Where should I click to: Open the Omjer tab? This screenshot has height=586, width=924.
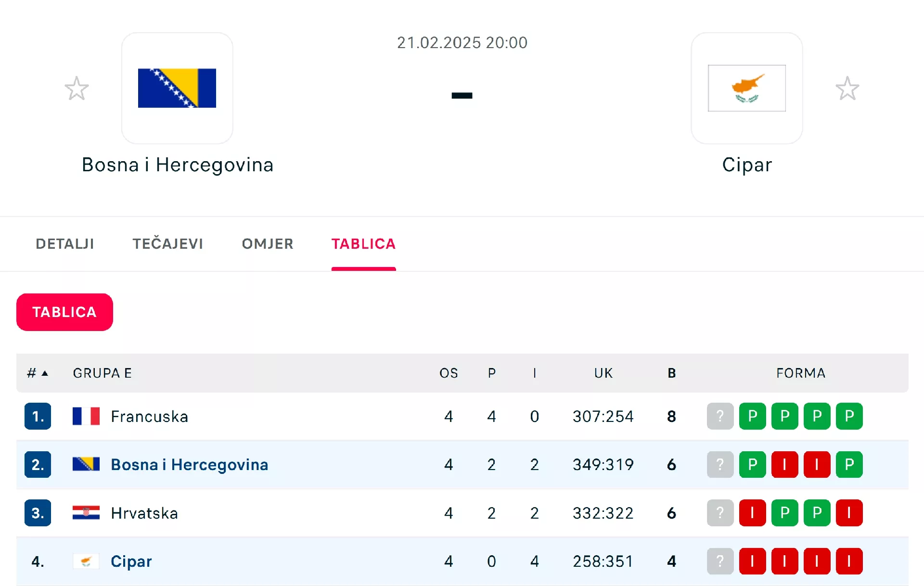pyautogui.click(x=268, y=244)
